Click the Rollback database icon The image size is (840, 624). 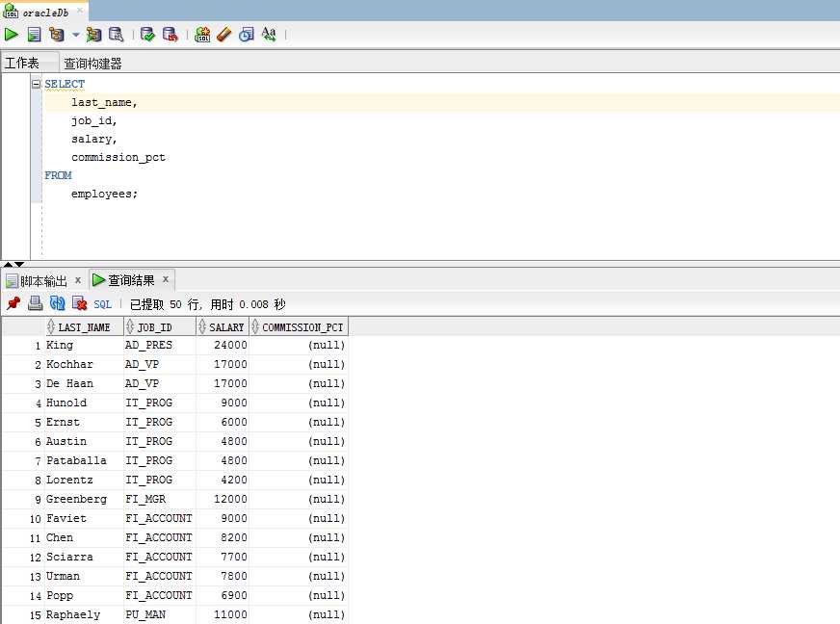click(170, 35)
